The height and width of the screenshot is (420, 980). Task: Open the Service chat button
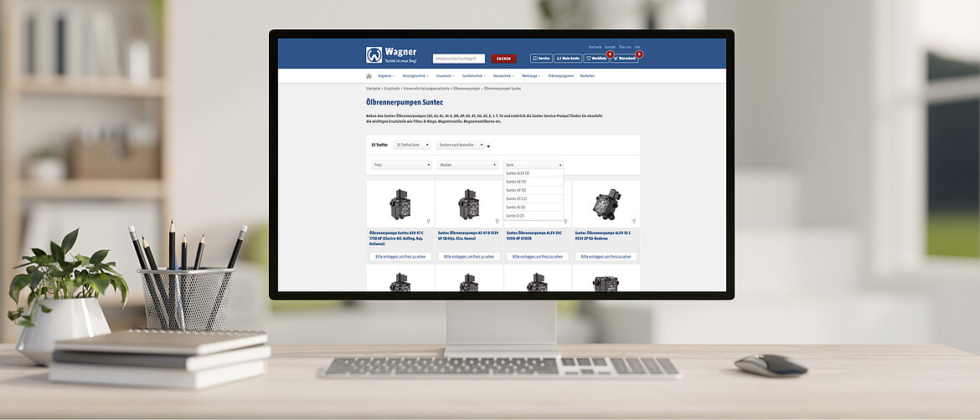click(541, 59)
